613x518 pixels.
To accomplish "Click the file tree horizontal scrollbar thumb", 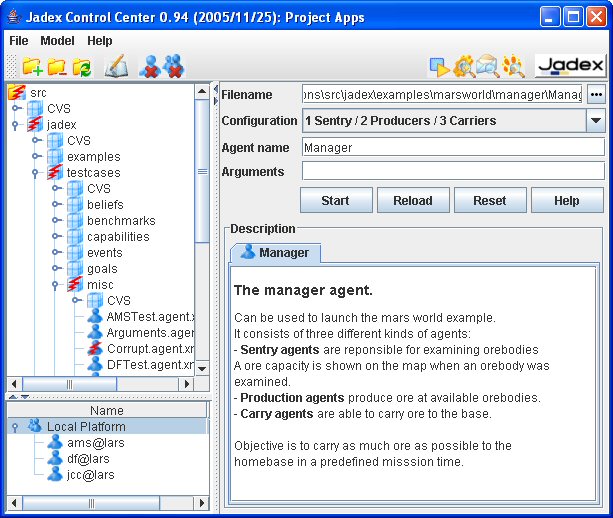I will (70, 384).
